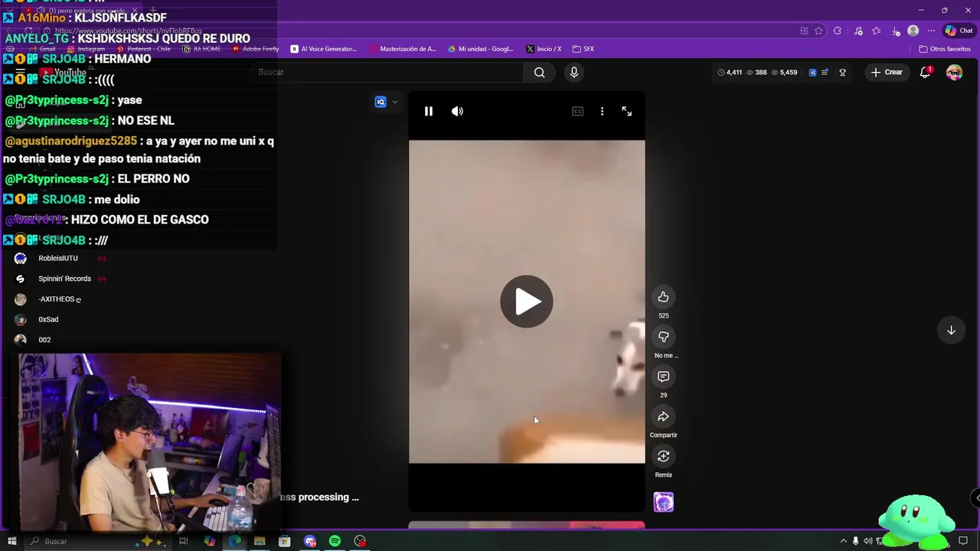Viewport: 980px width, 551px height.
Task: Open Masterización de A... bookmark
Action: [403, 49]
